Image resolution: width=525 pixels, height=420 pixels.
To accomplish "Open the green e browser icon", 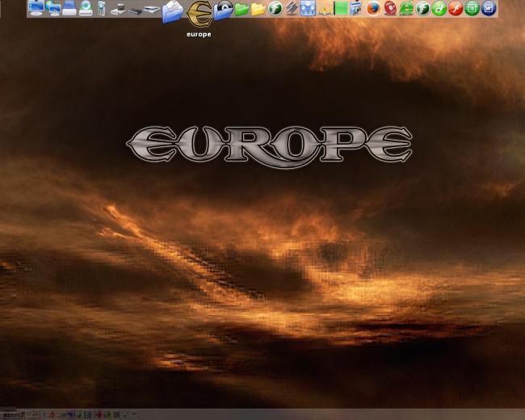I will pos(406,8).
